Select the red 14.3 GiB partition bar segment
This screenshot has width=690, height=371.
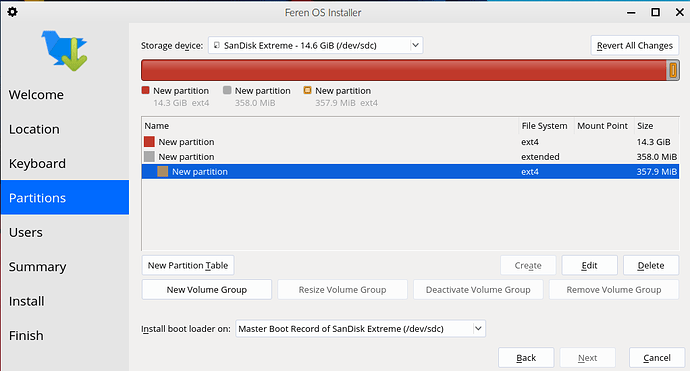coord(404,70)
